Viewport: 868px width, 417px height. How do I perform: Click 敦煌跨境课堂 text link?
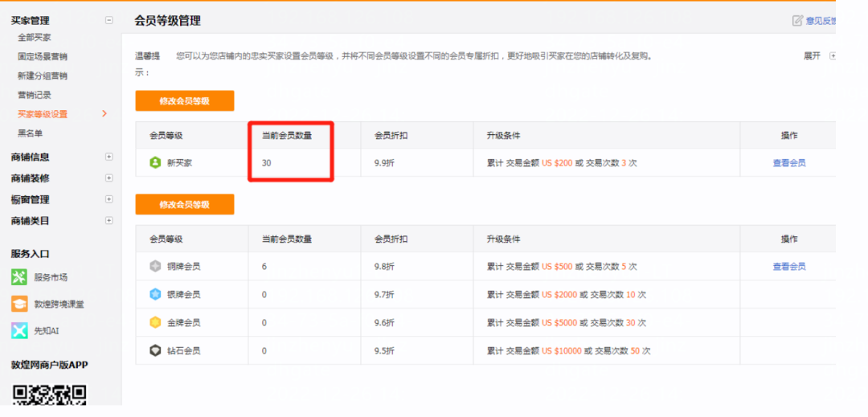coord(59,304)
